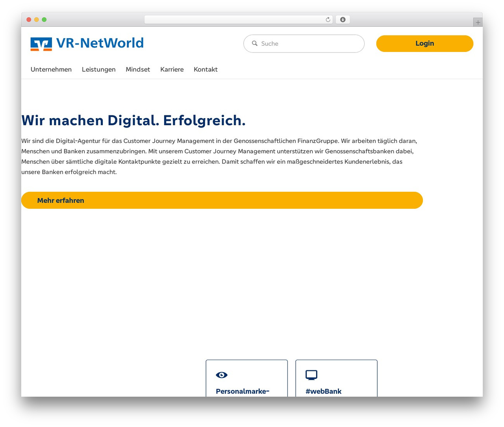Viewport: 504px width, 427px height.
Task: Click the search magnifier icon
Action: pyautogui.click(x=255, y=43)
